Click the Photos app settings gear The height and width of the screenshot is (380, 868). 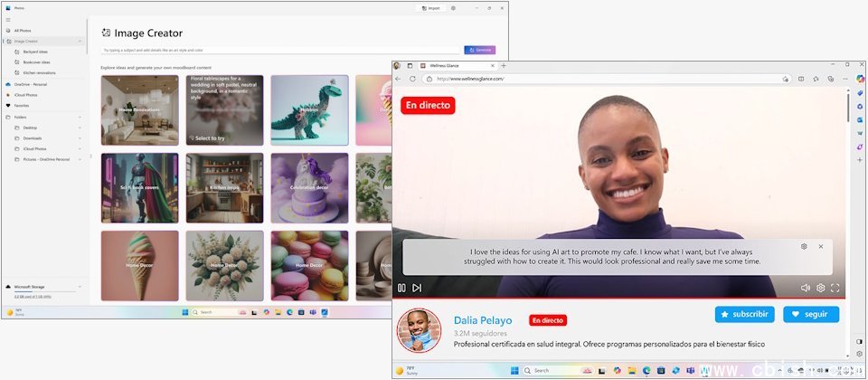click(453, 7)
